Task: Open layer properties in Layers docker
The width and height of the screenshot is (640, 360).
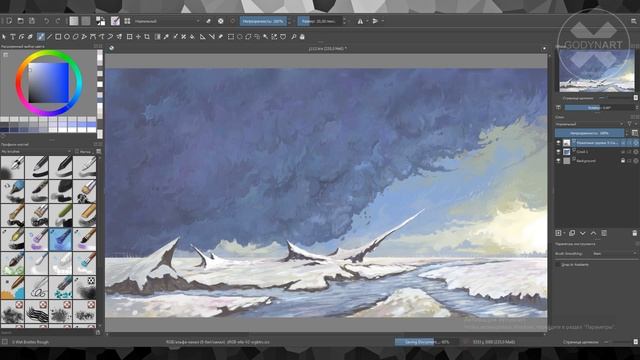Action: coord(604,233)
